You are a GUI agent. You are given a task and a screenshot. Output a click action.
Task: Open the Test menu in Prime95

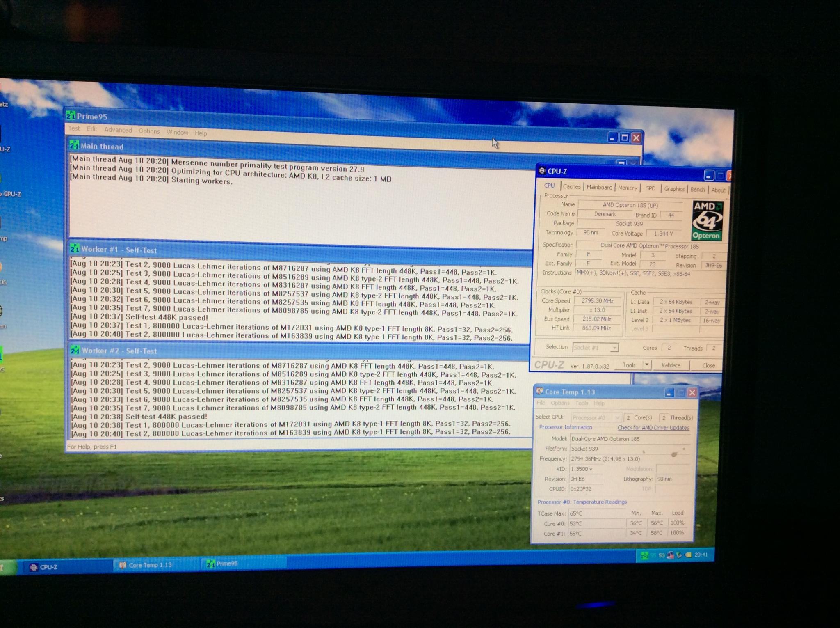[74, 128]
